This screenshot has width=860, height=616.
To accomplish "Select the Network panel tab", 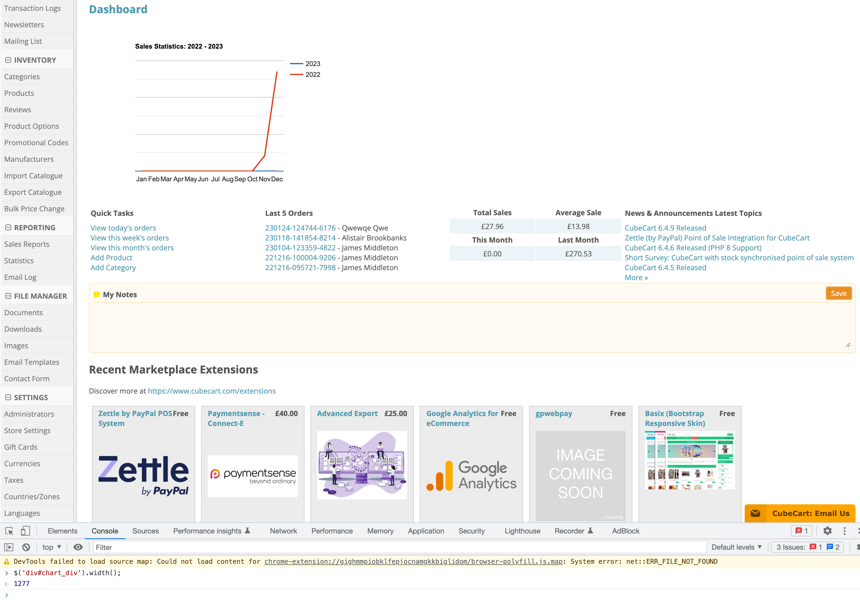I will click(x=283, y=531).
